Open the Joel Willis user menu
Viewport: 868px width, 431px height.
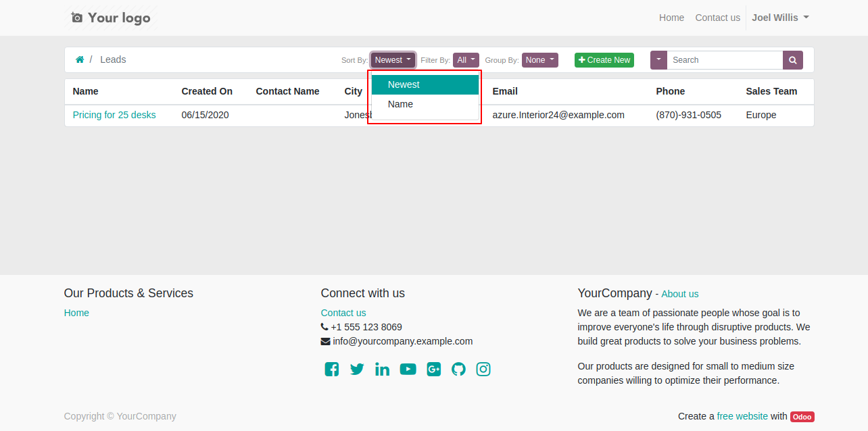click(780, 18)
